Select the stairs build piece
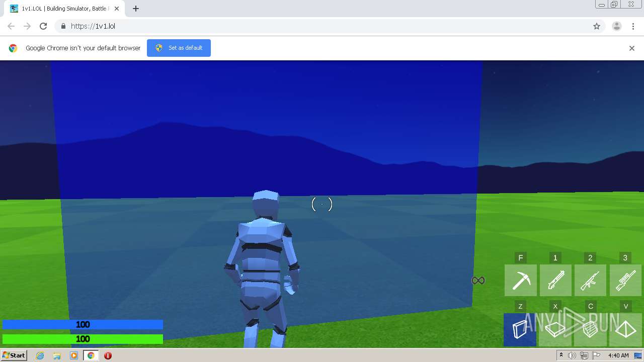Image resolution: width=644 pixels, height=362 pixels. point(590,329)
